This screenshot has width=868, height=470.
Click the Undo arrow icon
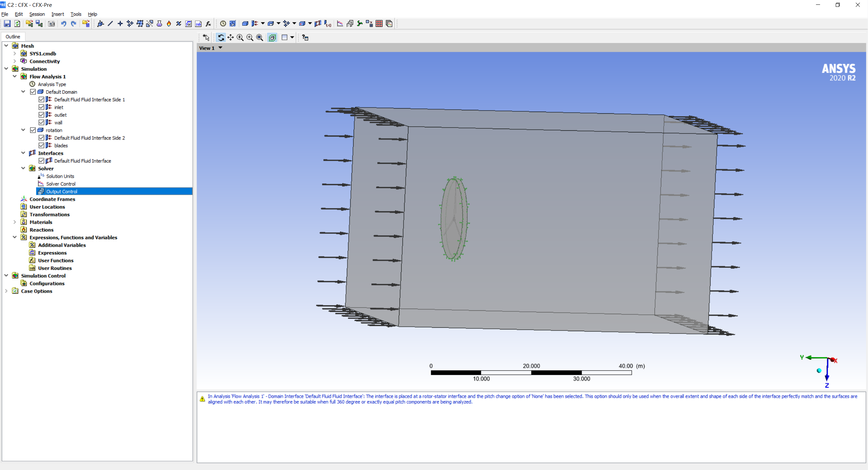tap(64, 23)
